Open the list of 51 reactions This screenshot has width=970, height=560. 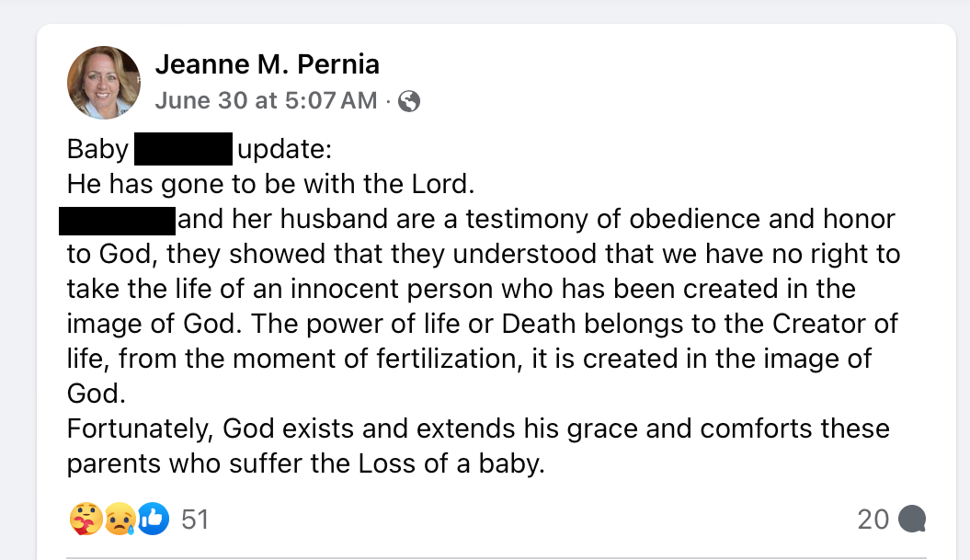click(x=195, y=520)
